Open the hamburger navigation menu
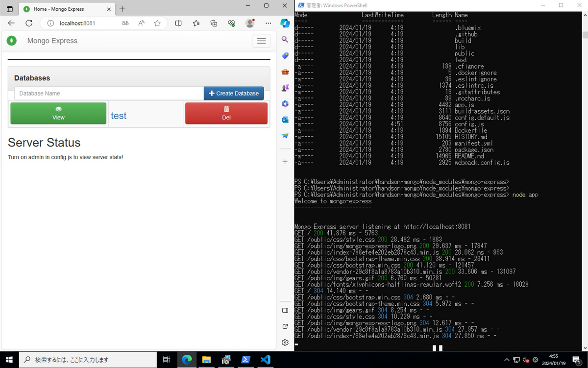 point(261,41)
